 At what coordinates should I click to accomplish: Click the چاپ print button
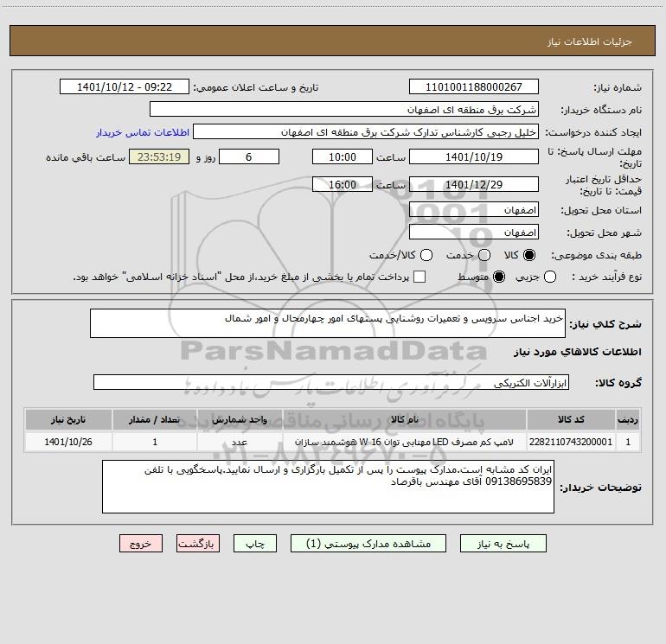pyautogui.click(x=255, y=544)
